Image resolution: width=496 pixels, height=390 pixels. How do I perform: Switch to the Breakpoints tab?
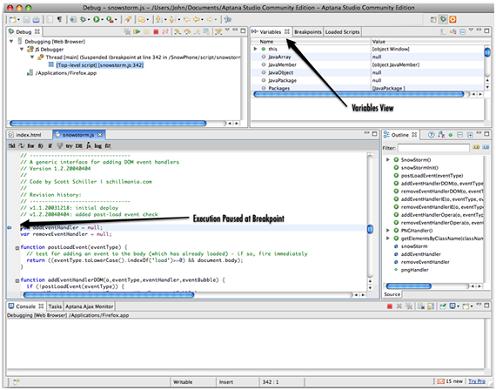(x=308, y=32)
